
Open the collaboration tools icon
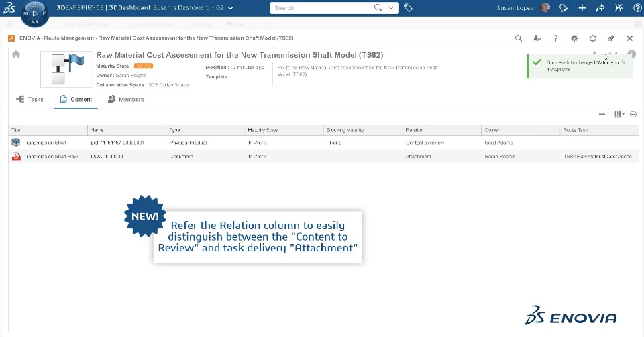[x=619, y=8]
